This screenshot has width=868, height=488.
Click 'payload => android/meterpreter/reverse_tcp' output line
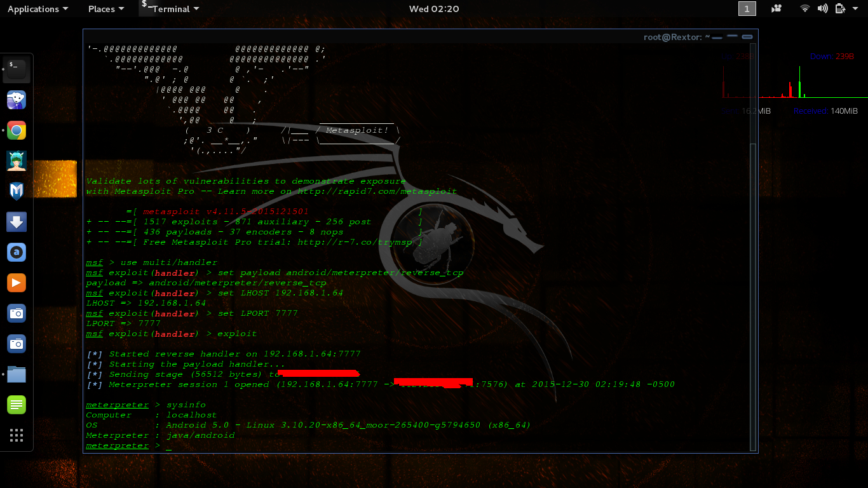point(206,283)
